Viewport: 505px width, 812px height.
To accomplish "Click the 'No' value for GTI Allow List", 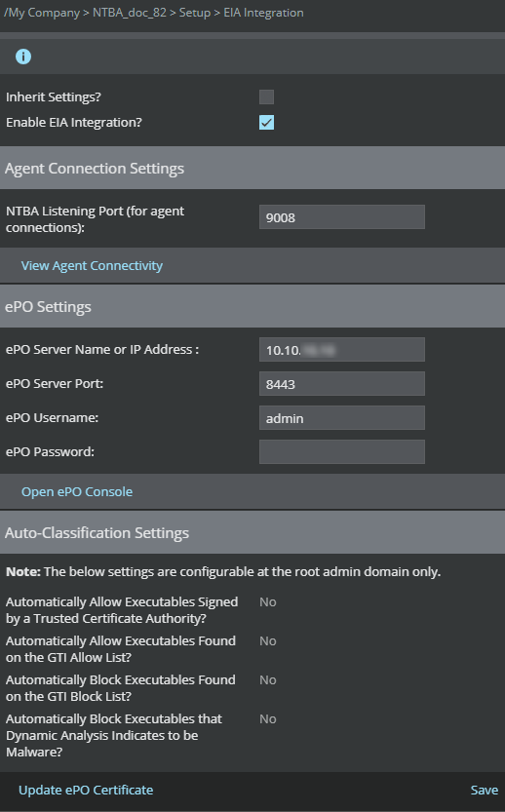I will (x=268, y=640).
